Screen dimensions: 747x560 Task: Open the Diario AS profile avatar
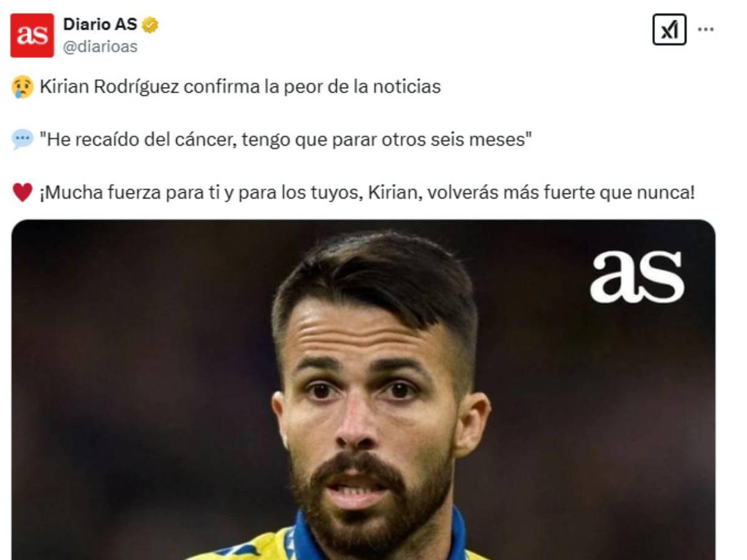pyautogui.click(x=32, y=35)
